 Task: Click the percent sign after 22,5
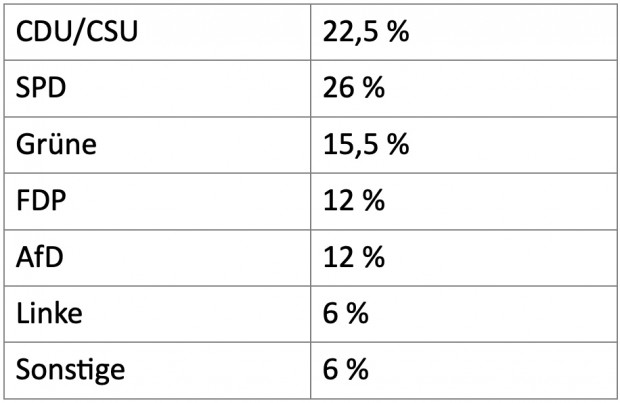[398, 32]
